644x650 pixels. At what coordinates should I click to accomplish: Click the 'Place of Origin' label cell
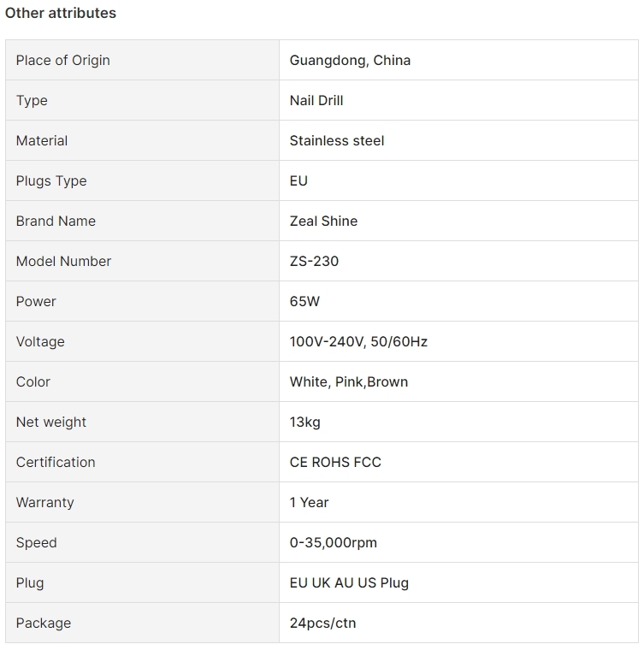tap(63, 61)
